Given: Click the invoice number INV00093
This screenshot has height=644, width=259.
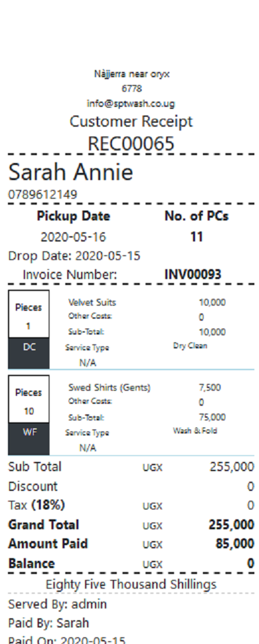Looking at the screenshot, I should pyautogui.click(x=193, y=274).
